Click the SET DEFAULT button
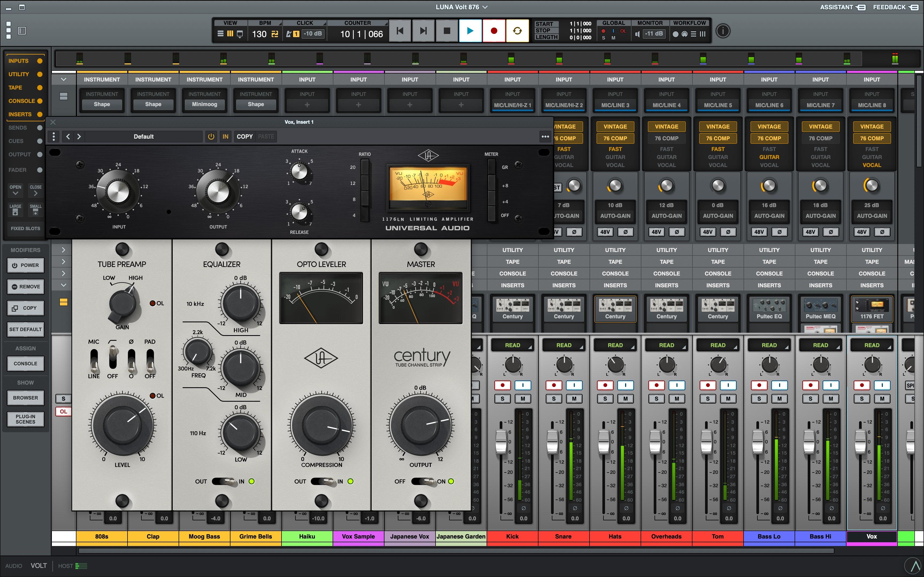924x577 pixels. pyautogui.click(x=26, y=329)
